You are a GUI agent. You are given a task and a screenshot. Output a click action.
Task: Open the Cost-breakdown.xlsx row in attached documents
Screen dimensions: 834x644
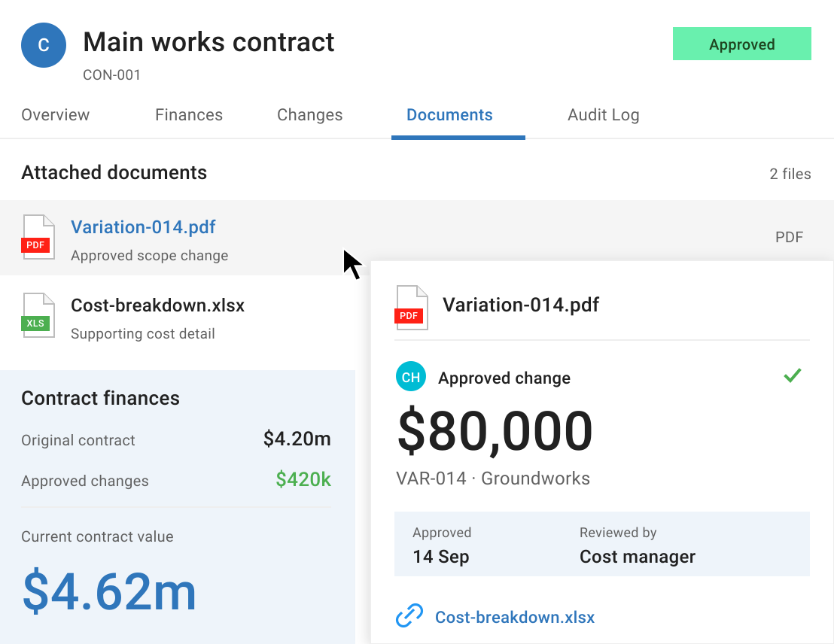178,316
